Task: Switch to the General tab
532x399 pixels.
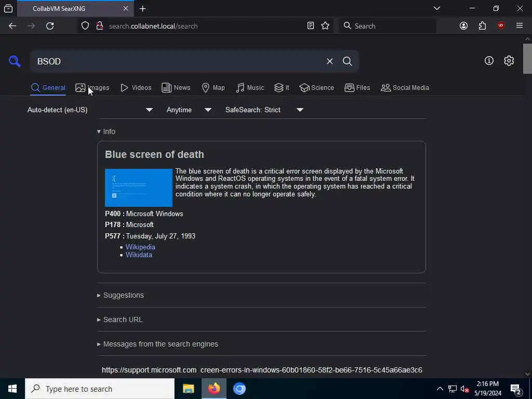Action: pyautogui.click(x=48, y=88)
